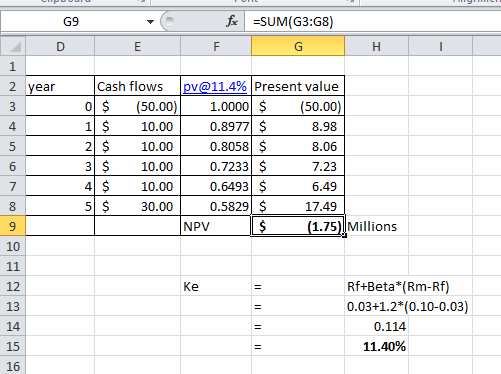501x374 pixels.
Task: Select row 9 header
Action: point(13,226)
